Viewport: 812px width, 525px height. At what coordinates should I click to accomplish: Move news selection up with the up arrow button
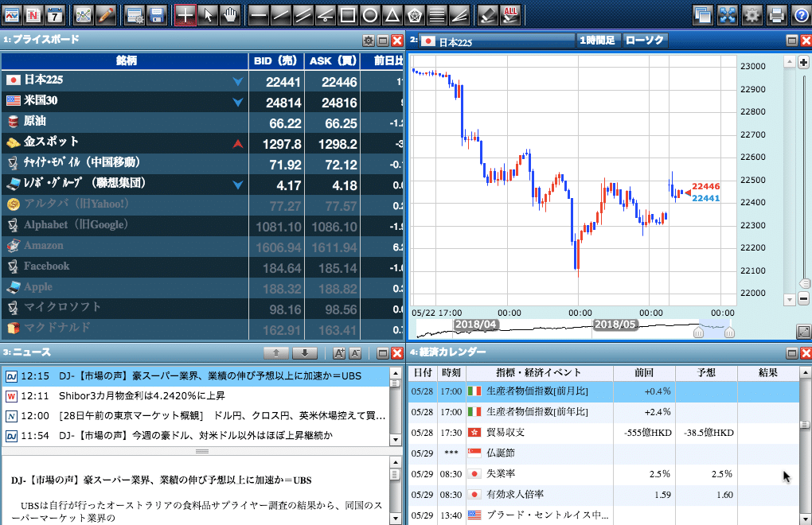click(276, 353)
